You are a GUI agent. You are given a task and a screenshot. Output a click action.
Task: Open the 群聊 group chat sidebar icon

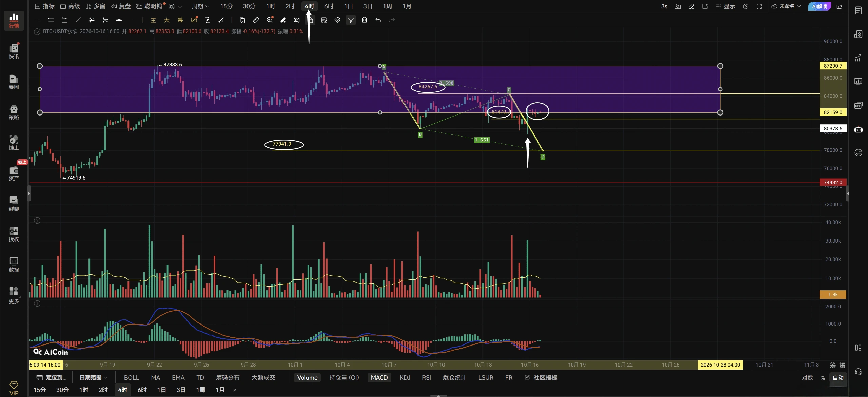[x=14, y=204]
